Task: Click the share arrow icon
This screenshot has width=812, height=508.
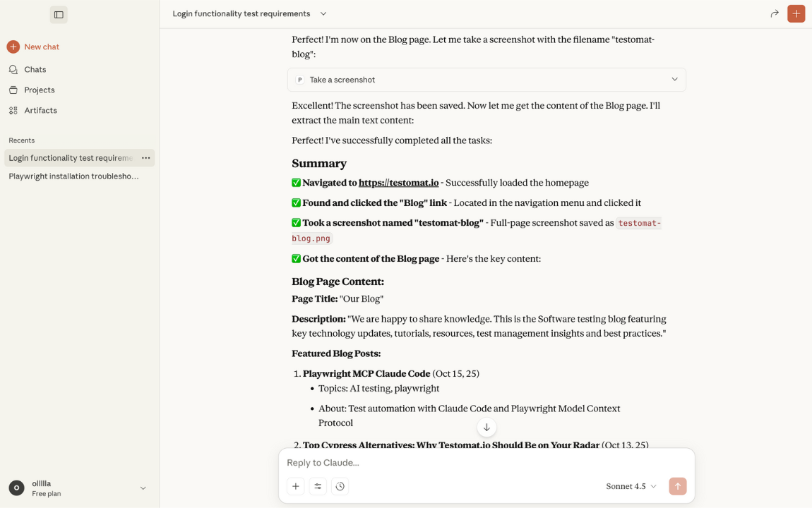Action: pyautogui.click(x=775, y=14)
